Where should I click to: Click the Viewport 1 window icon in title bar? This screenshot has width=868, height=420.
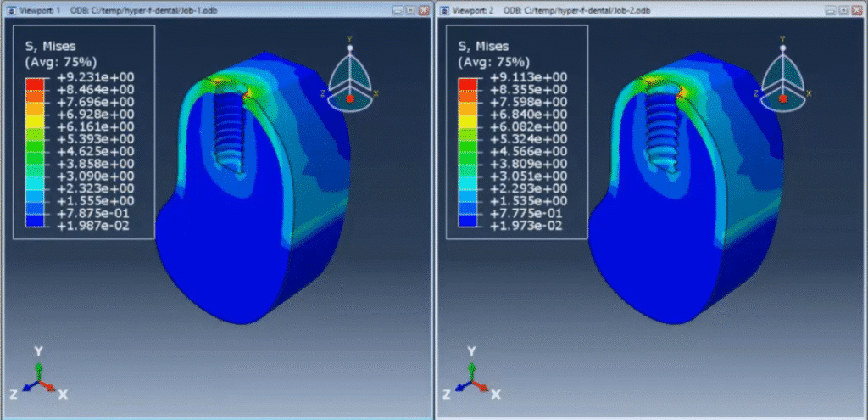(10, 10)
